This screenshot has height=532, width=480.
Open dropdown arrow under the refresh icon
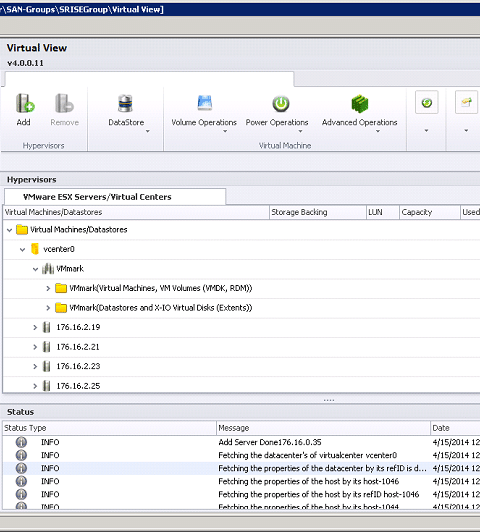pos(426,130)
